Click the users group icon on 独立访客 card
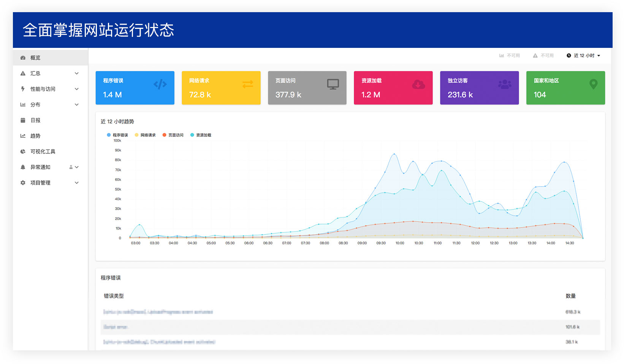The width and height of the screenshot is (624, 364). [505, 84]
